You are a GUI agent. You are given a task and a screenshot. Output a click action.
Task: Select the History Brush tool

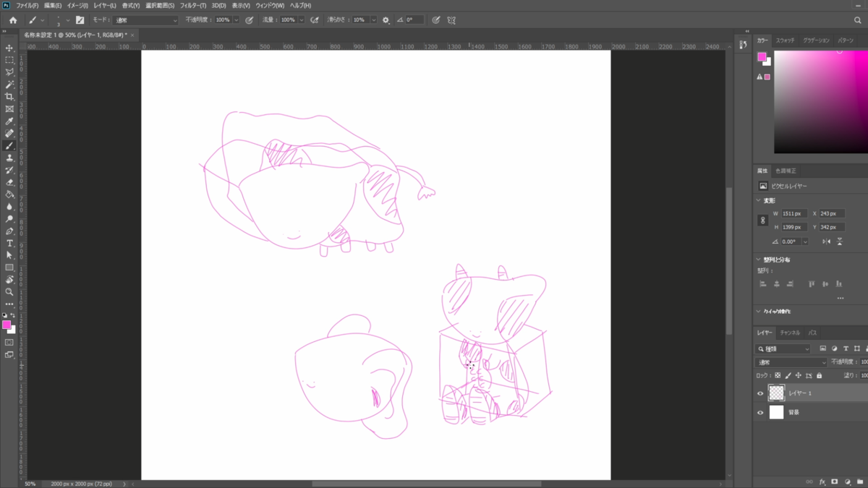[x=9, y=170]
